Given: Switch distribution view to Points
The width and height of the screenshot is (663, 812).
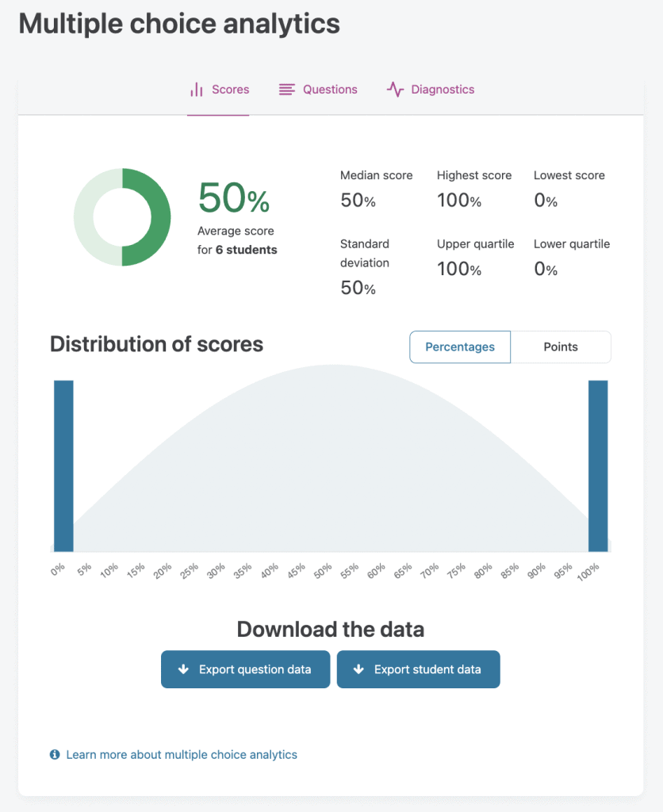Looking at the screenshot, I should pyautogui.click(x=560, y=347).
